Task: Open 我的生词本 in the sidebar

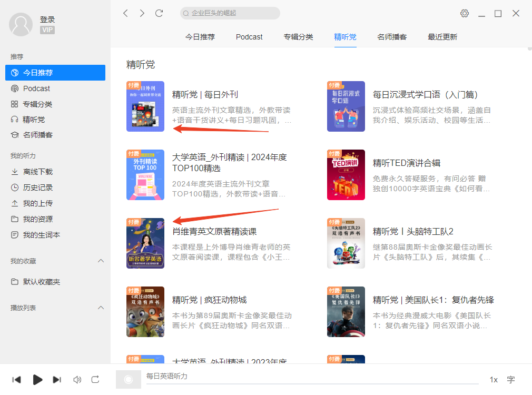Action: [x=55, y=235]
